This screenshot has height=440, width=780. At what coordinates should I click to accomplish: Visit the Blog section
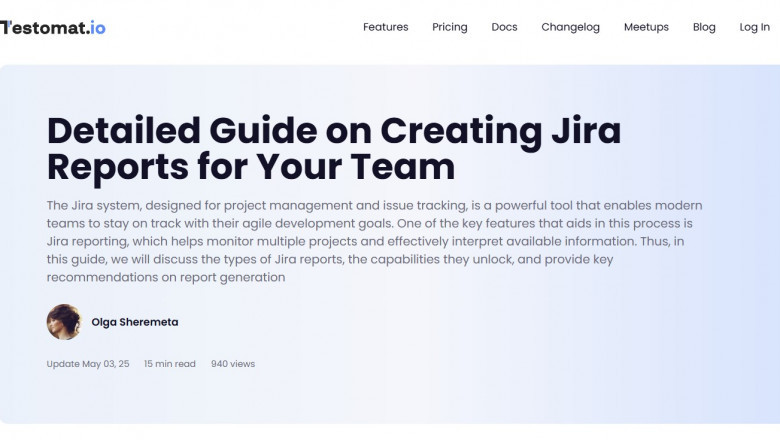(704, 27)
